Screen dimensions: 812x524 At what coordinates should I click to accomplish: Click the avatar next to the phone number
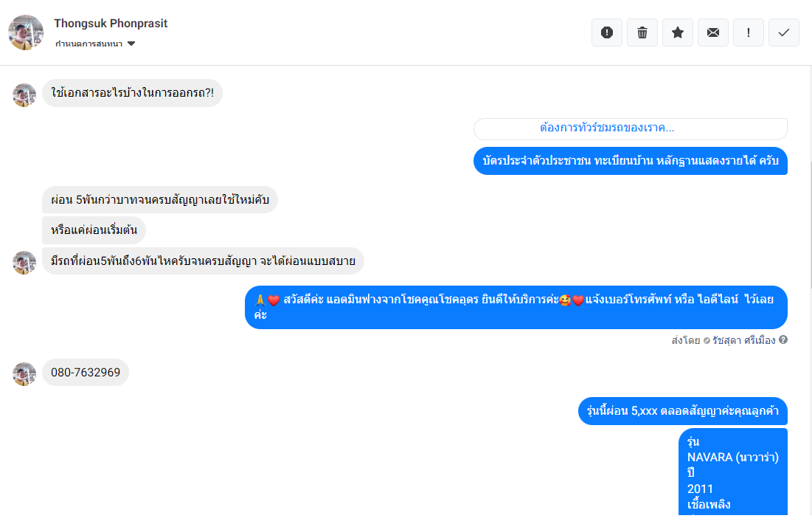(x=24, y=374)
